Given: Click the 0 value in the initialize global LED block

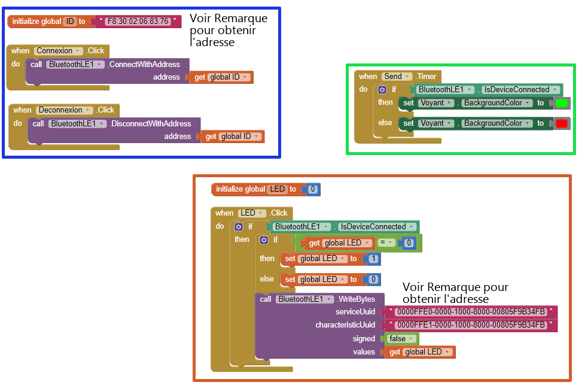Looking at the screenshot, I should (x=313, y=189).
